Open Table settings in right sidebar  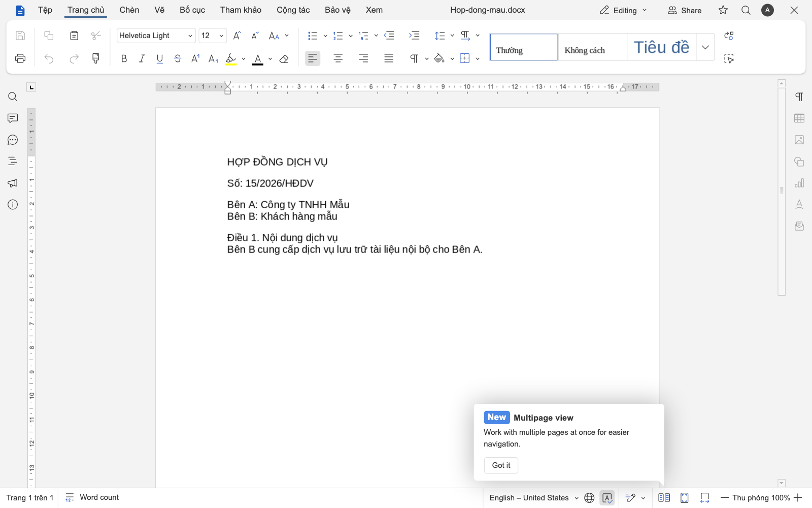799,118
